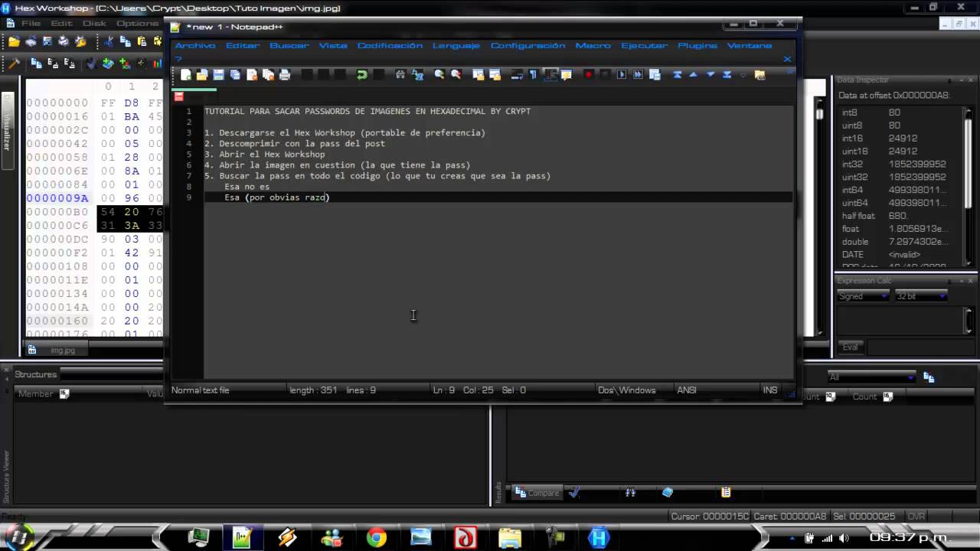980x551 pixels.
Task: Open Archivo menu in Notepad++
Action: pos(195,45)
